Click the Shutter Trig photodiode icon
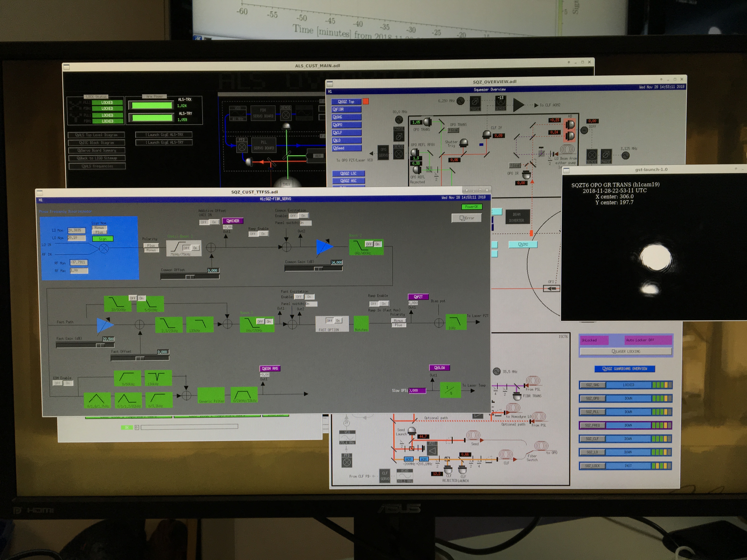 pyautogui.click(x=464, y=142)
